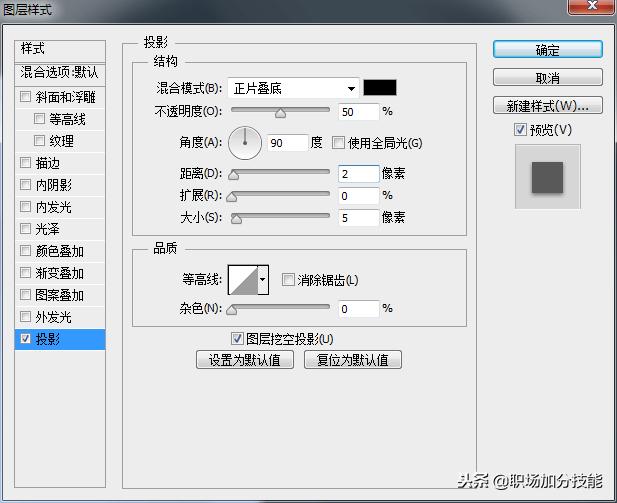
Task: Close the 图层样式 dialog
Action: (x=592, y=6)
